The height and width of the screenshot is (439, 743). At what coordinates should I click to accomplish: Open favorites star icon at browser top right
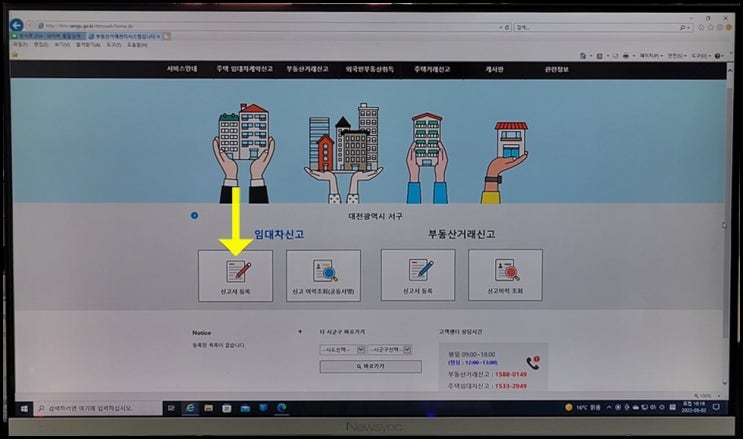point(710,28)
